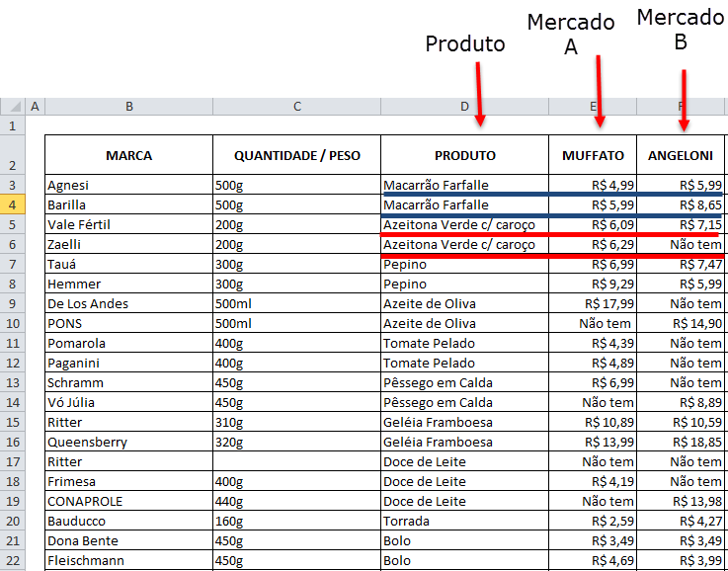
Task: Select Pêssego em Calda in the Schramm row
Action: tap(464, 382)
